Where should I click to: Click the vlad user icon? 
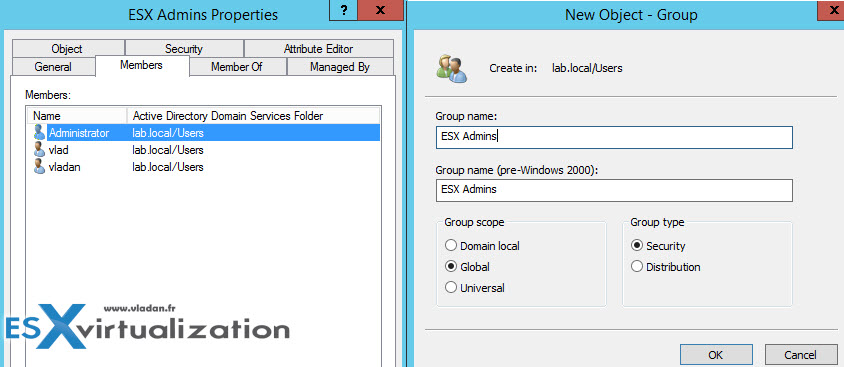click(39, 150)
